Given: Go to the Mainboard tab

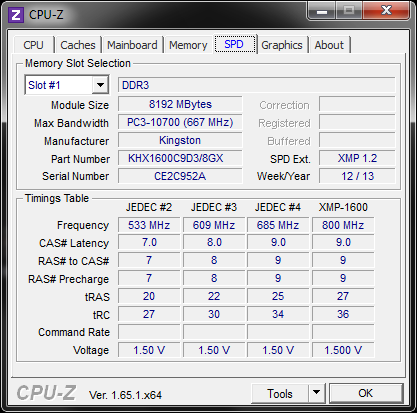Looking at the screenshot, I should (x=132, y=45).
